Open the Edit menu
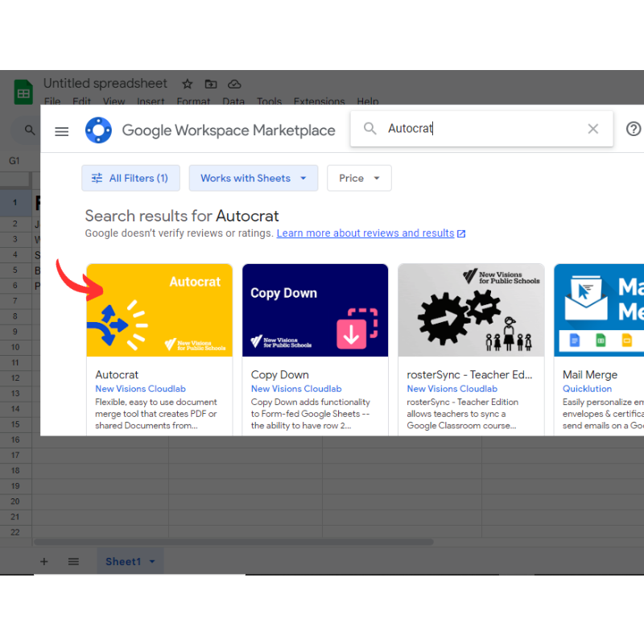 (81, 101)
